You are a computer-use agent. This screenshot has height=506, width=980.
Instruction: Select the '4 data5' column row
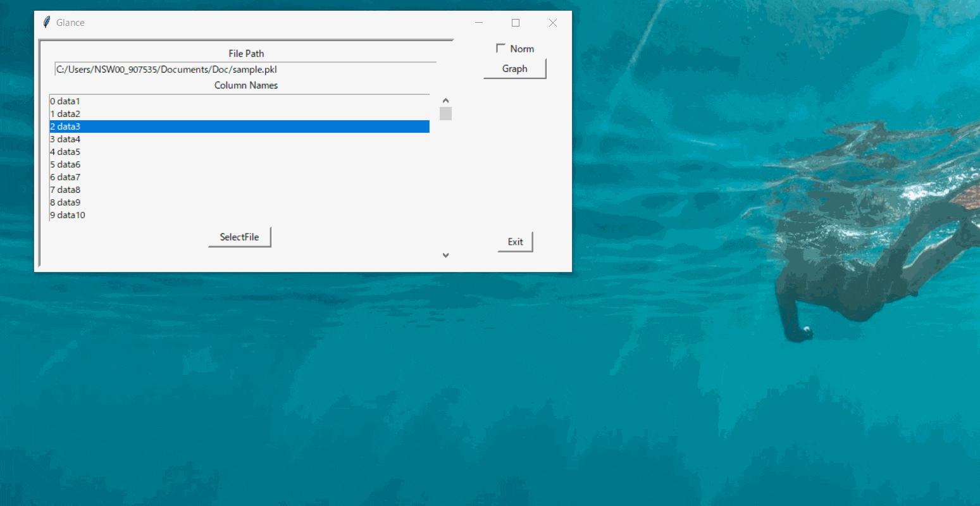tap(240, 152)
